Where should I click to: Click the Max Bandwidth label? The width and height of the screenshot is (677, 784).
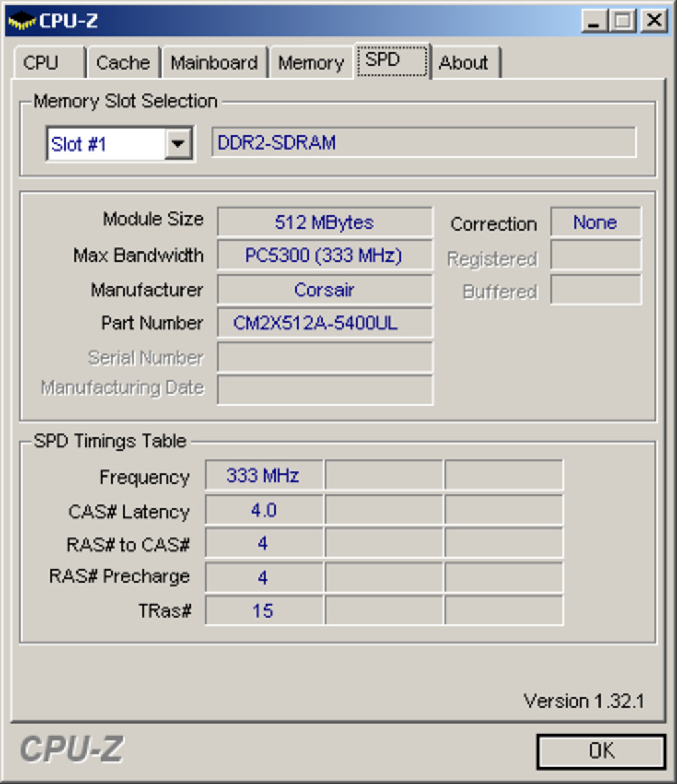[139, 256]
